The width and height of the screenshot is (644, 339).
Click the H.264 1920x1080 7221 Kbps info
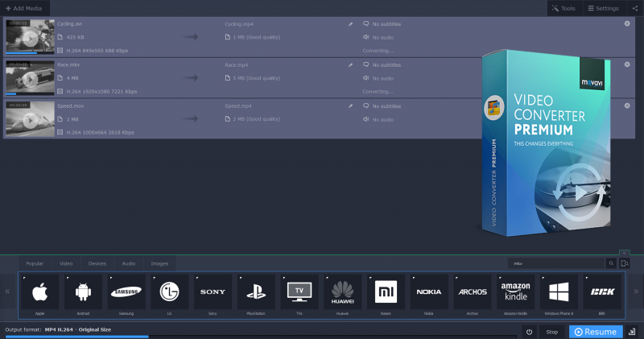click(102, 92)
